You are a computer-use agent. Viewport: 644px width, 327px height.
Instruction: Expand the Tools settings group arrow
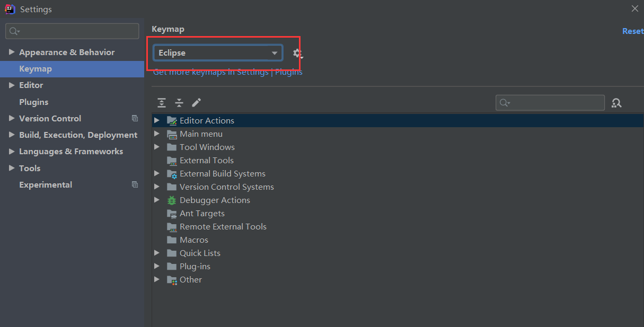pos(12,169)
